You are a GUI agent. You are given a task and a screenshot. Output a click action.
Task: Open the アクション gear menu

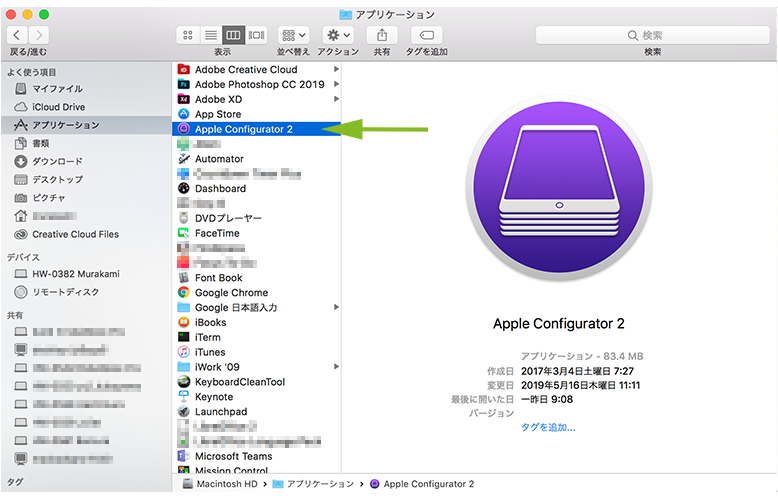tap(338, 35)
